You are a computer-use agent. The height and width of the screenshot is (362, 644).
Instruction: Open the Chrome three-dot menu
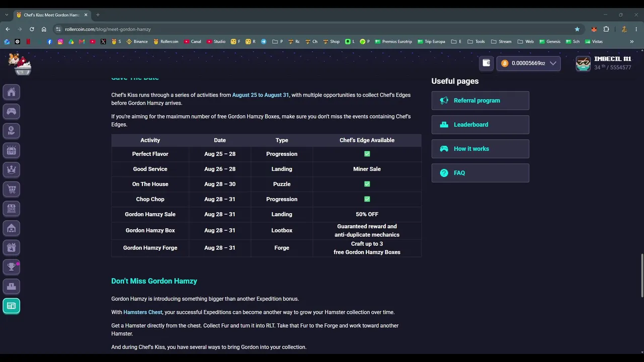pos(636,29)
